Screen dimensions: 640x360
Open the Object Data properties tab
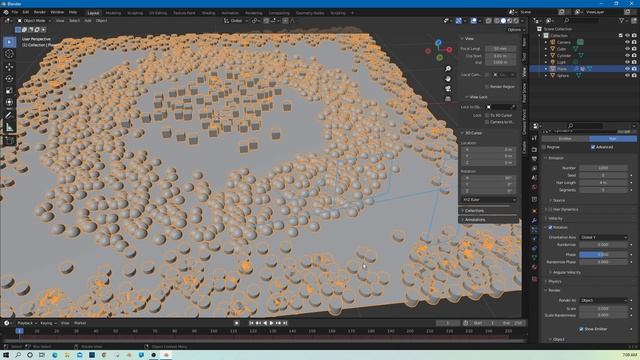click(534, 258)
